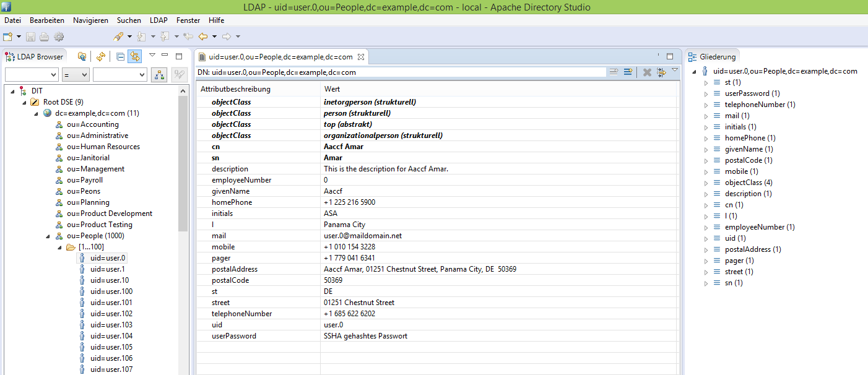Expand postalAddress (1) in Gliederung
This screenshot has width=868, height=375.
[x=706, y=249]
